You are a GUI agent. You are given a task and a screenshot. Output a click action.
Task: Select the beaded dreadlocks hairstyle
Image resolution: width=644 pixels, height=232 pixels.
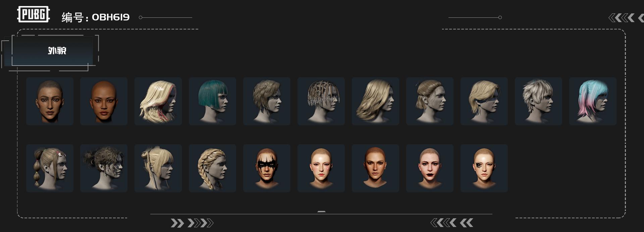(321, 101)
